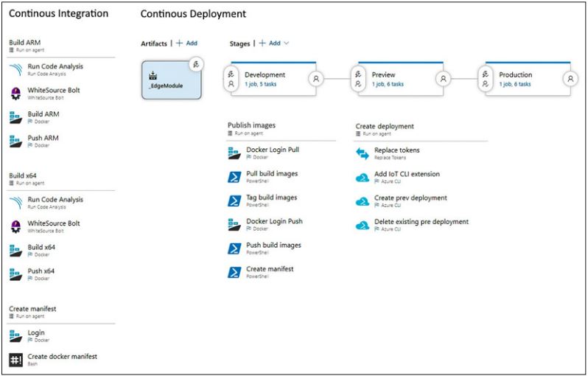The height and width of the screenshot is (376, 588).
Task: Click the Add IoT CLI extension Azure icon
Action: coord(363,178)
